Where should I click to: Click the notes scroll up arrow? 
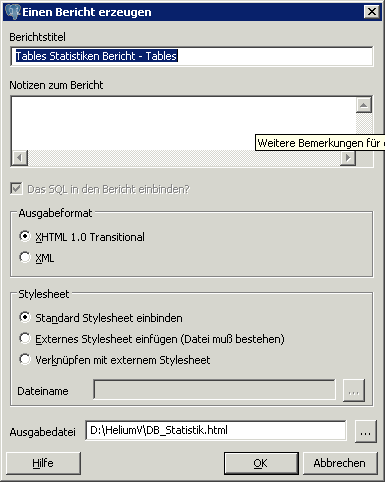point(364,105)
